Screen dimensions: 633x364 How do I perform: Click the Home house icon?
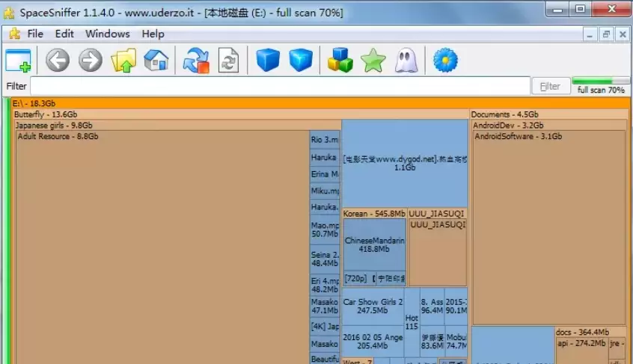tap(156, 61)
